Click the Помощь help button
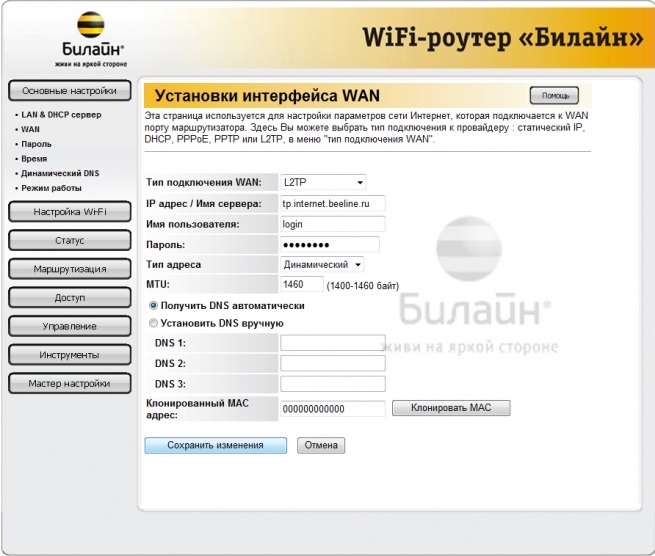Screen dimensions: 655x556 pos(554,96)
